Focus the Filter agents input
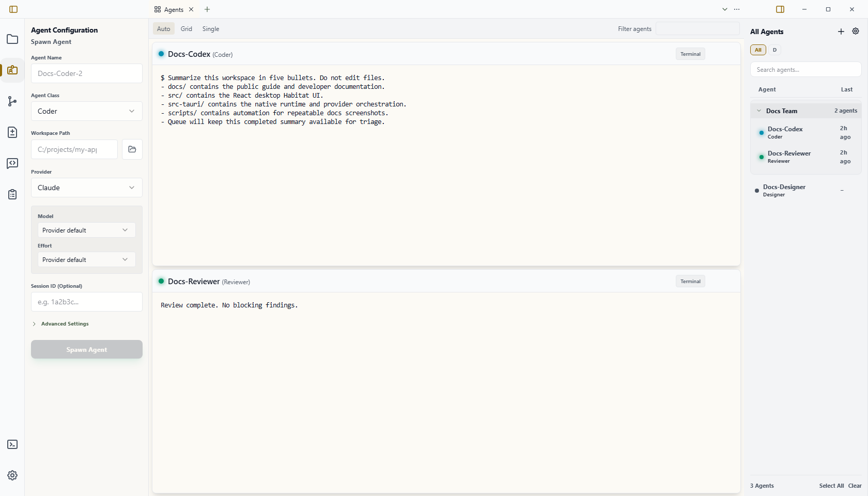868x496 pixels. 698,29
